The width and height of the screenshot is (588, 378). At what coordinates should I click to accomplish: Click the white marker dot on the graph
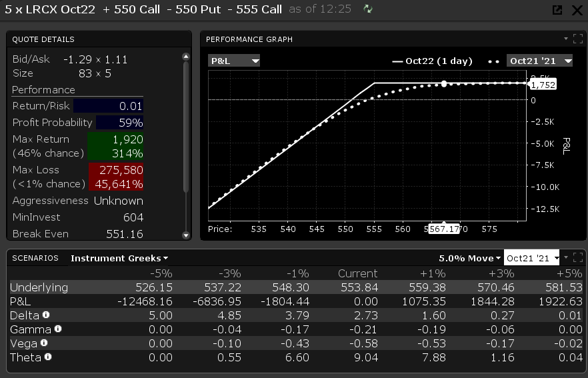[x=444, y=83]
